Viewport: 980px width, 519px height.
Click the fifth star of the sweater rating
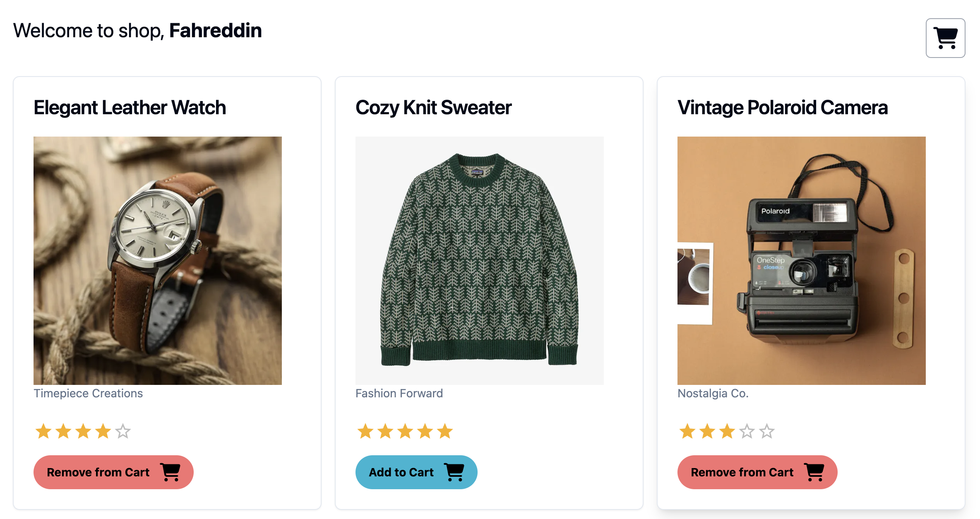445,431
